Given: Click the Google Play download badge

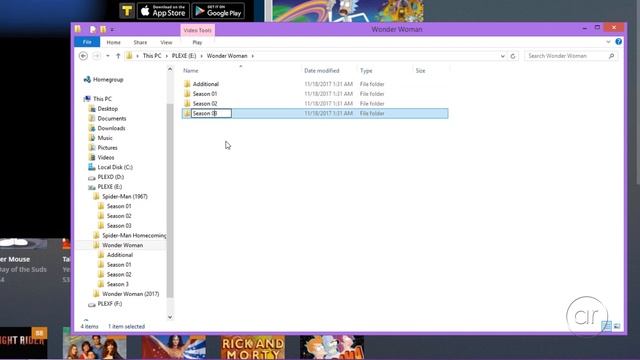Looking at the screenshot, I should coord(218,11).
